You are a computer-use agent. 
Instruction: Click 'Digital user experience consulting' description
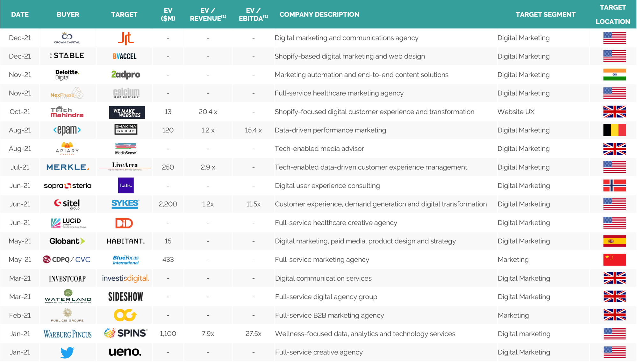pos(327,185)
